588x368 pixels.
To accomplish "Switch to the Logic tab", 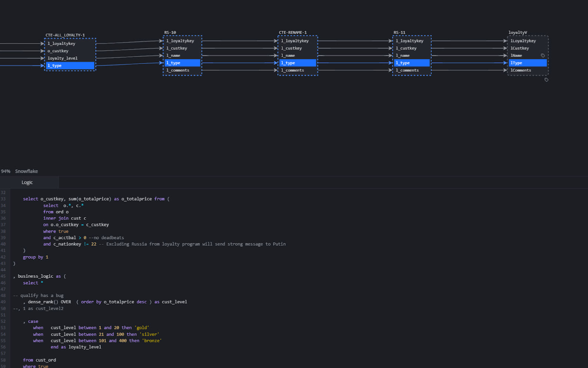I will click(x=27, y=183).
